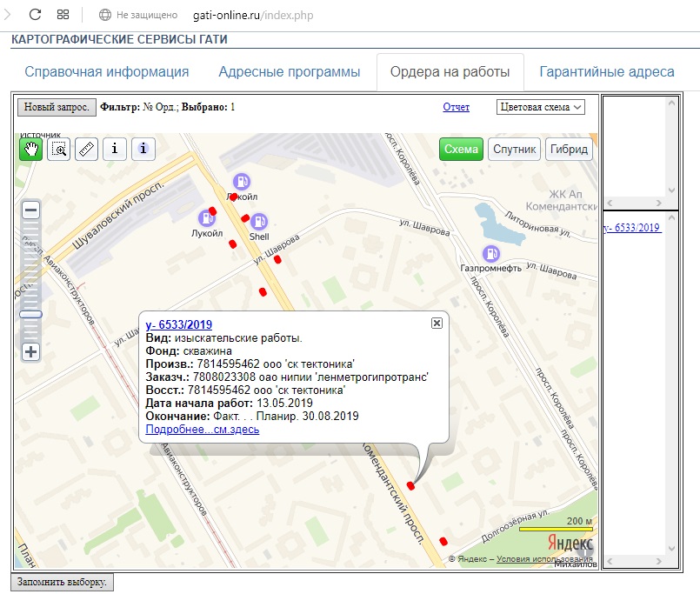Open the Гарантийные адреса tab
The height and width of the screenshot is (594, 700).
[x=606, y=72]
